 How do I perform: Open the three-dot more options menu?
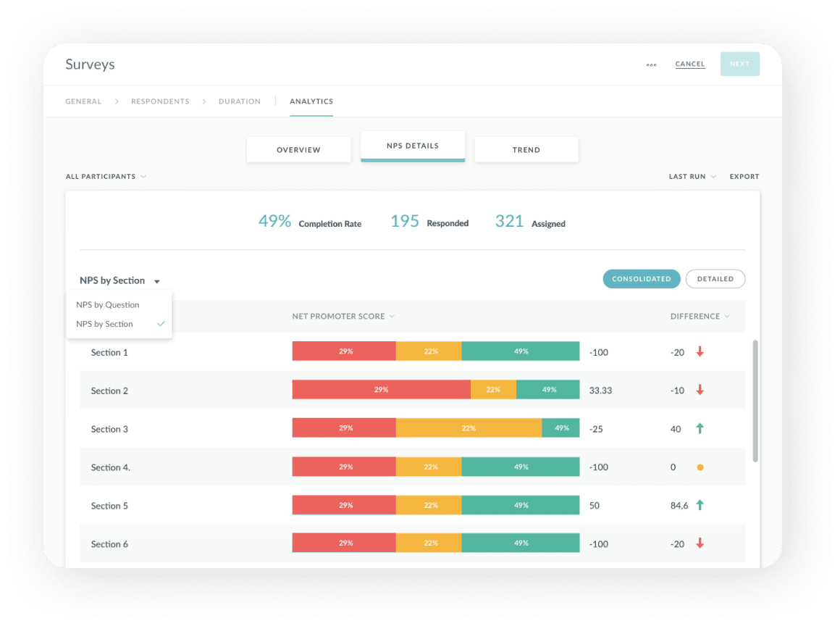pos(651,64)
